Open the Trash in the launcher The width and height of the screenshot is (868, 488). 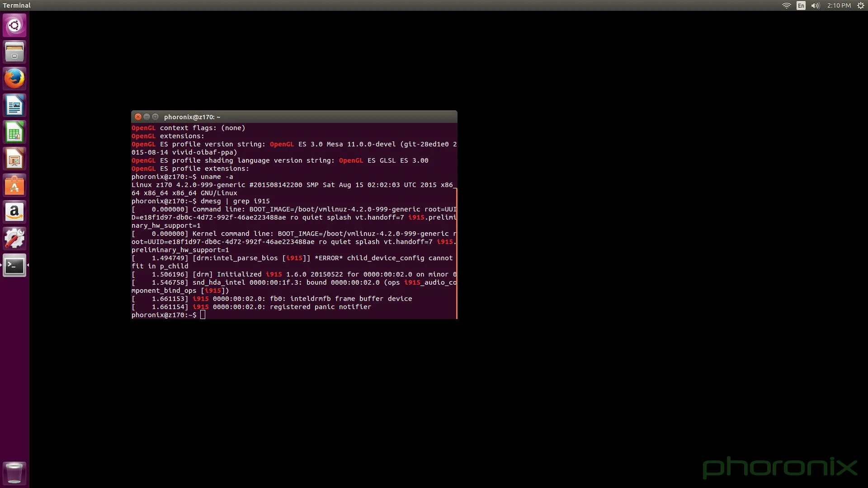(x=14, y=473)
